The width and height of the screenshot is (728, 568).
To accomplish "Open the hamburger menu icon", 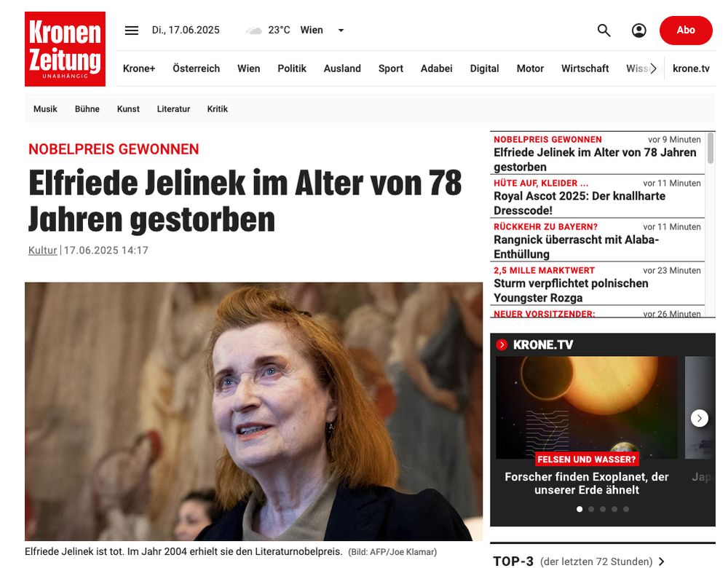I will coord(131,30).
